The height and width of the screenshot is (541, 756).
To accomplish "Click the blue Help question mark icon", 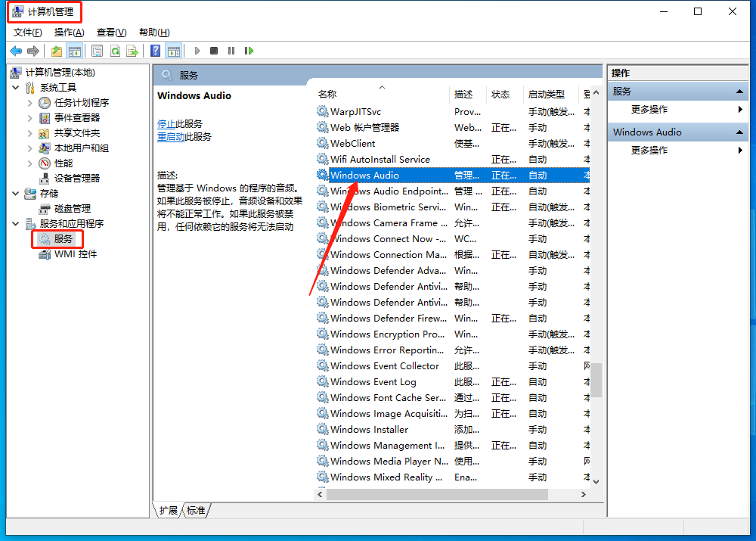I will (155, 51).
